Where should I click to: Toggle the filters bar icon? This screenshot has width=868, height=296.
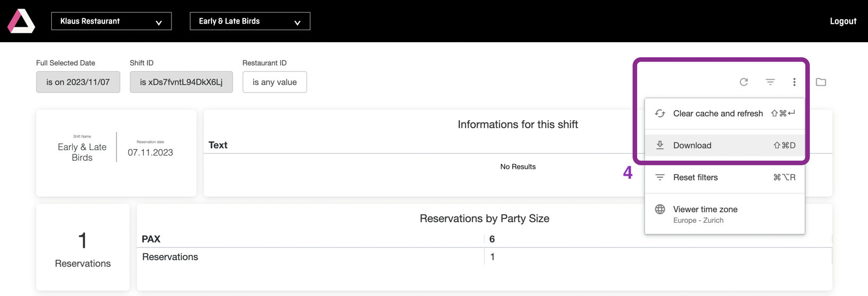[x=770, y=82]
